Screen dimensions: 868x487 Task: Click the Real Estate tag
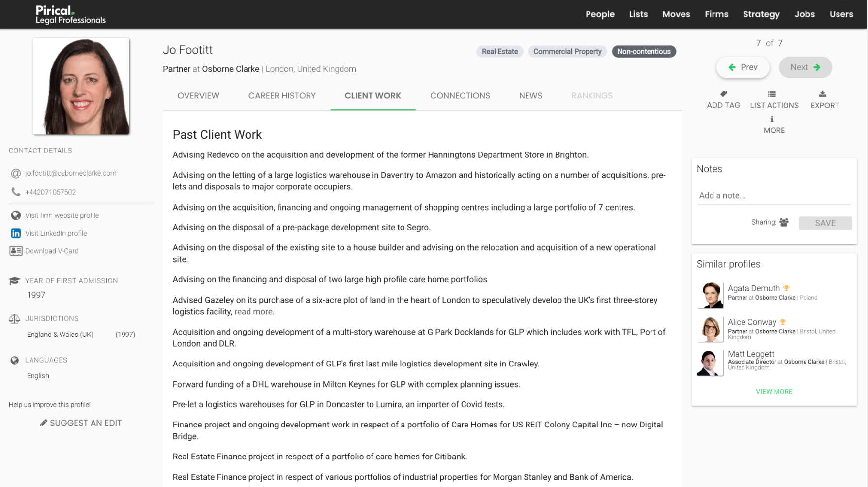tap(500, 51)
